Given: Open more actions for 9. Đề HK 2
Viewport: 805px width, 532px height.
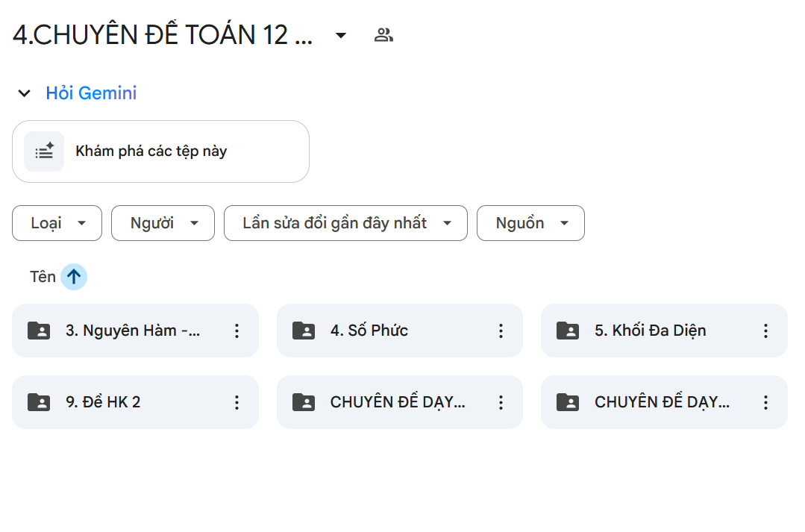Looking at the screenshot, I should point(237,402).
